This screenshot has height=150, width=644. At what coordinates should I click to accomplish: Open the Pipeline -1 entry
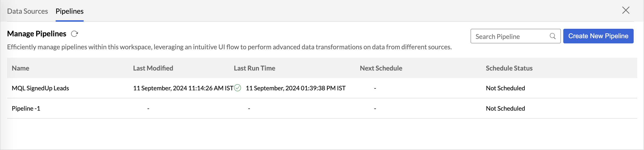pos(26,108)
